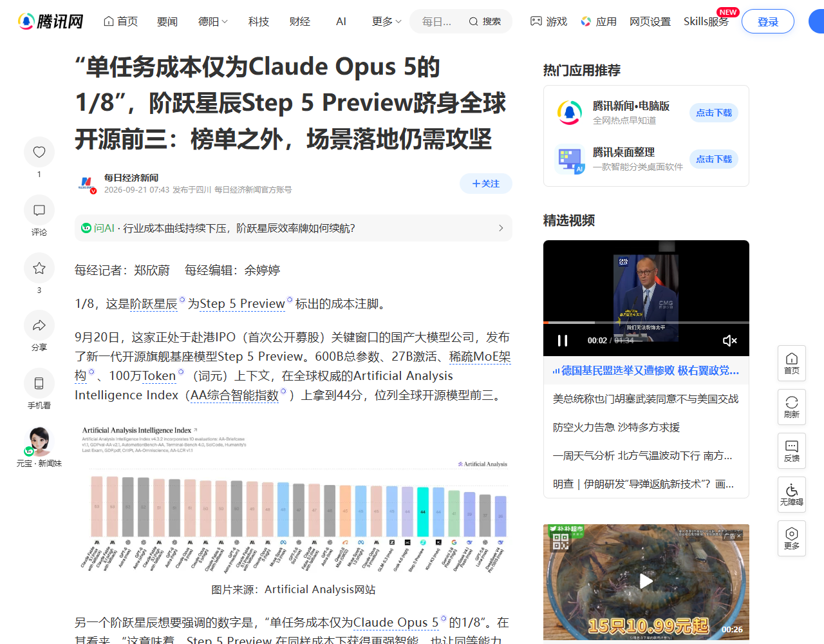
Task: Open the 游戏 link
Action: (548, 21)
